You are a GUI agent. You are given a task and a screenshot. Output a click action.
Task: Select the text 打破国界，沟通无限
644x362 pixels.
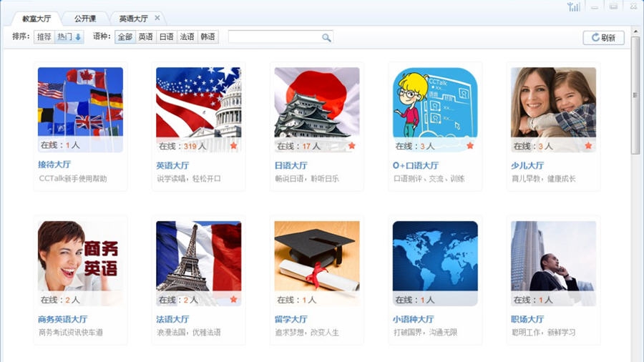pos(426,332)
